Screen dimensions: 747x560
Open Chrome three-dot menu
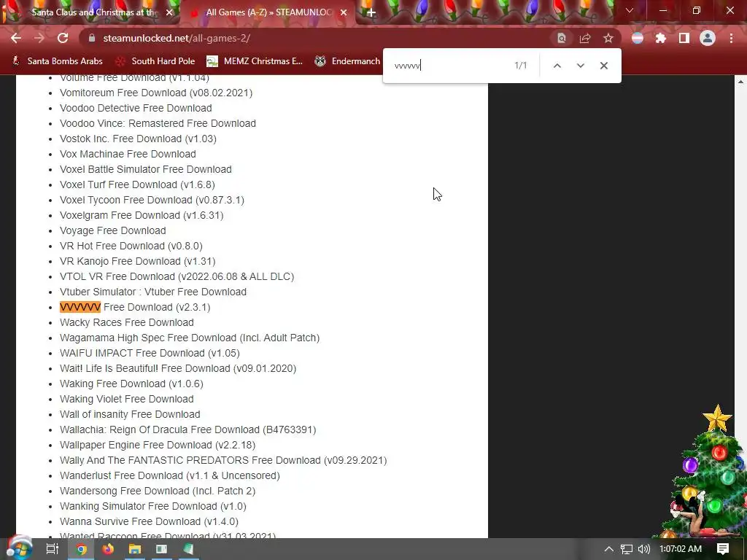coord(731,38)
